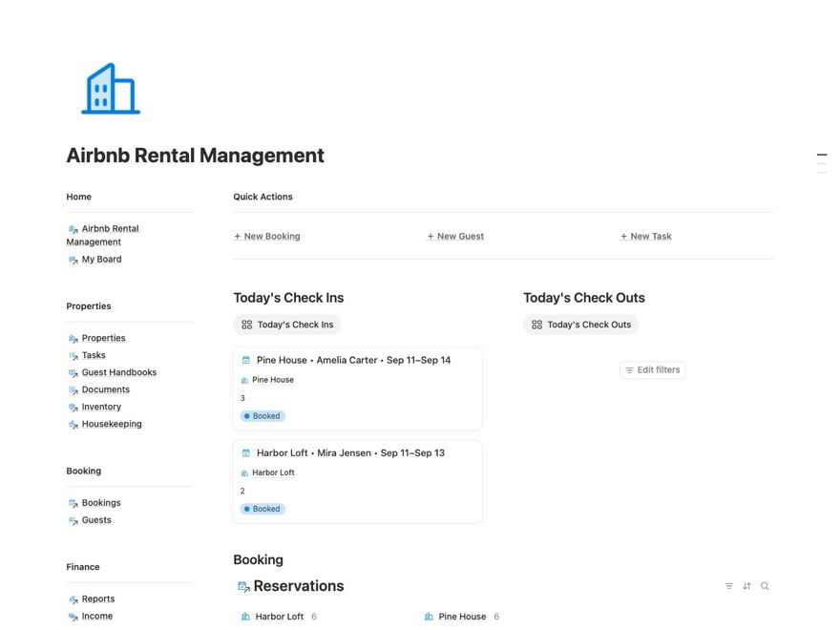The height and width of the screenshot is (630, 840).
Task: Open the Tasks page link
Action: coord(94,355)
